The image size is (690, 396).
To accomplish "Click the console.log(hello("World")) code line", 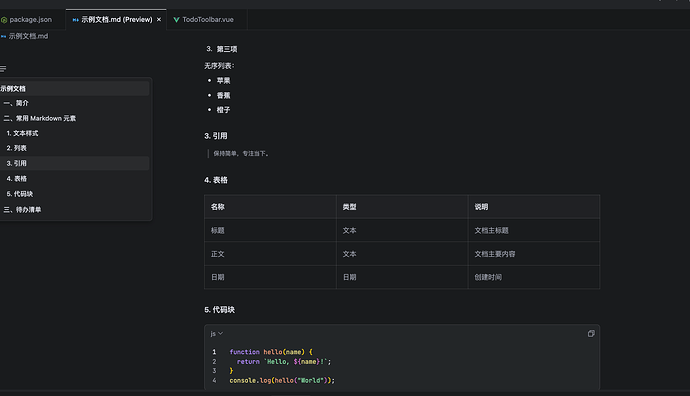I will (282, 381).
